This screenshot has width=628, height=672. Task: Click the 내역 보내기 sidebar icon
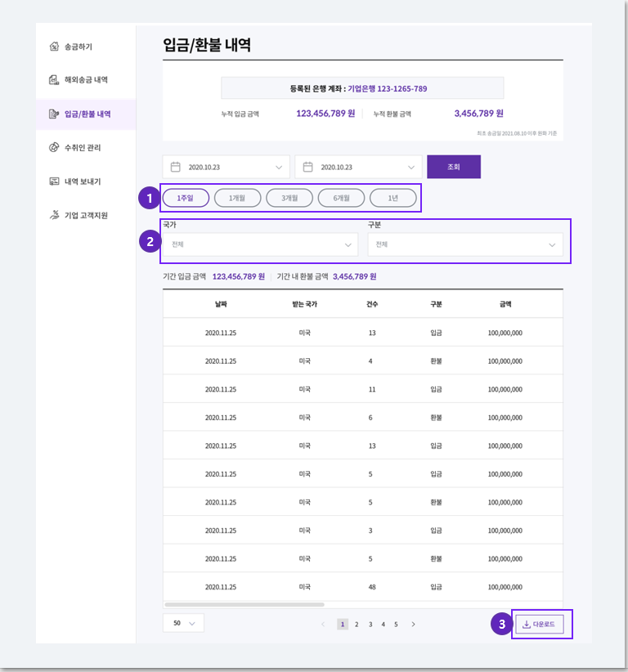point(54,181)
